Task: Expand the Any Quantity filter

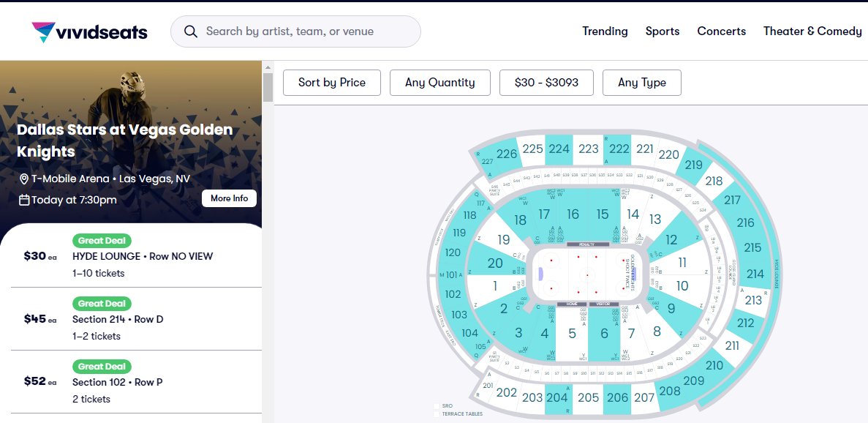Action: [440, 83]
